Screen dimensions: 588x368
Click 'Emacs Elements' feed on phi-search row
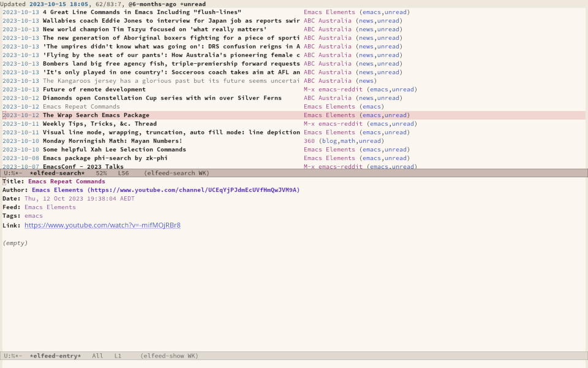(x=330, y=158)
